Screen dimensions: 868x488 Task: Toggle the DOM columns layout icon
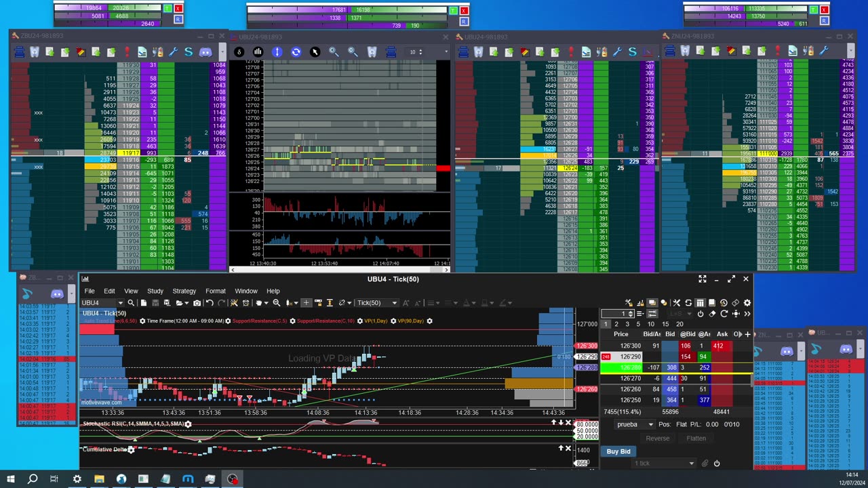click(700, 303)
